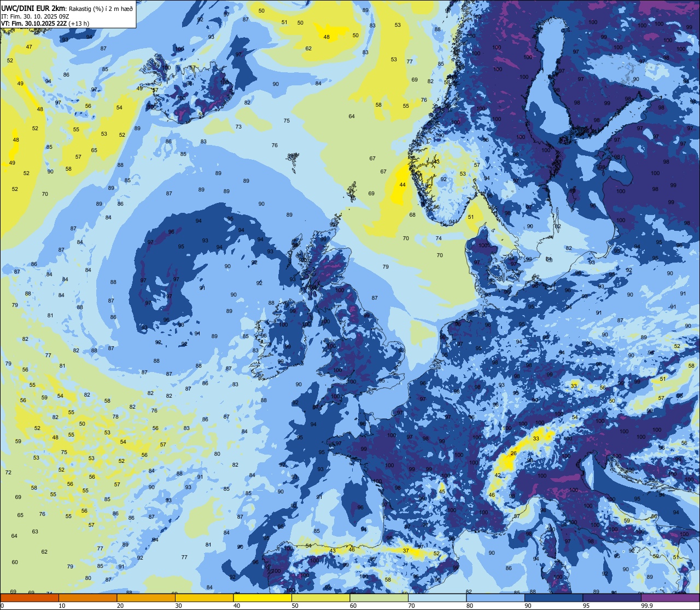This screenshot has height=610, width=700.
Task: Click the 95–99.9% navy legend swatch
Action: (612, 598)
